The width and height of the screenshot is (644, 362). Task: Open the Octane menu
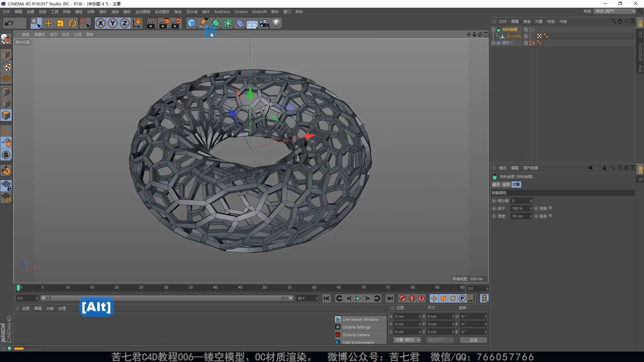241,12
